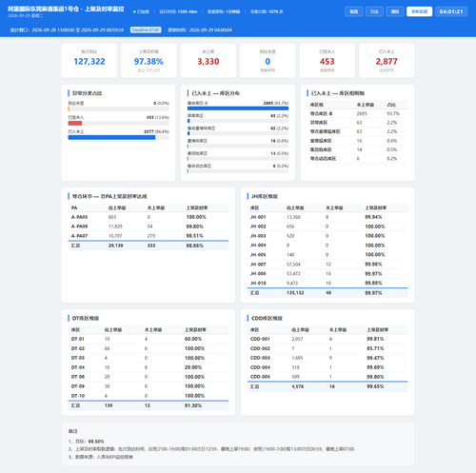Select the CDO-001 row label
The width and height of the screenshot is (476, 473).
coord(260,339)
